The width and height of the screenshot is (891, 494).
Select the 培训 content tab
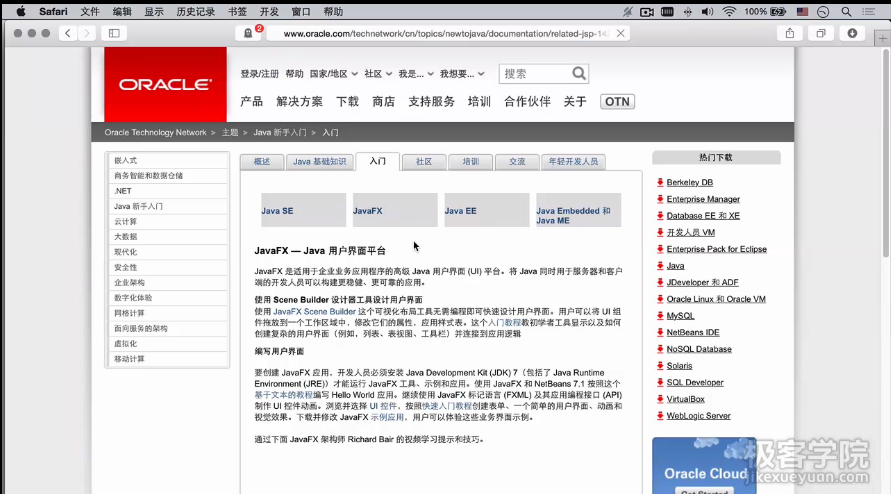coord(471,161)
